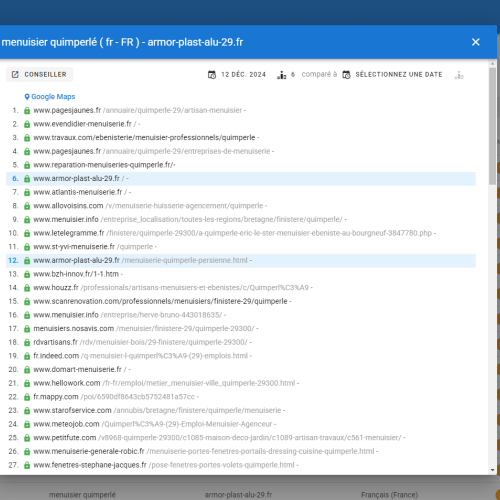Open the Google Maps link
The image size is (500, 500).
(53, 97)
